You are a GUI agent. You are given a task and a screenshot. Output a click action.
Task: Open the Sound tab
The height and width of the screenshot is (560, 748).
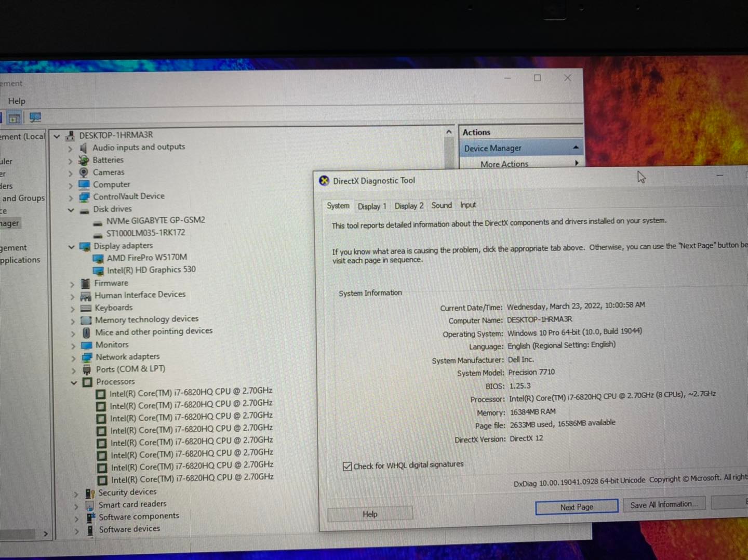[442, 205]
